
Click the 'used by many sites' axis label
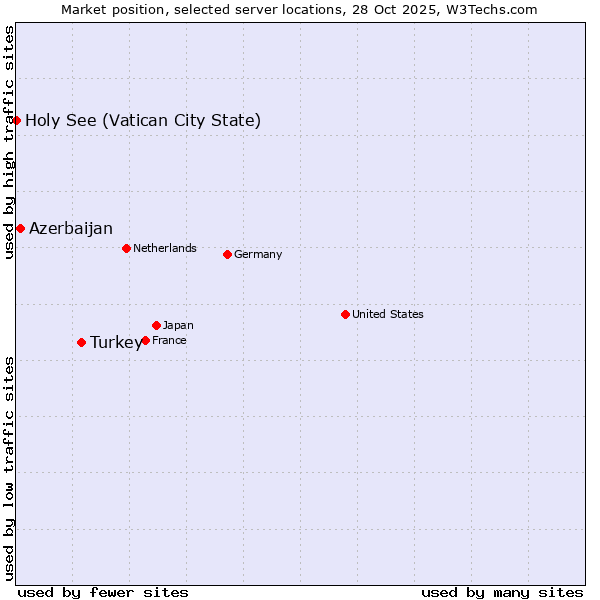coord(502,592)
